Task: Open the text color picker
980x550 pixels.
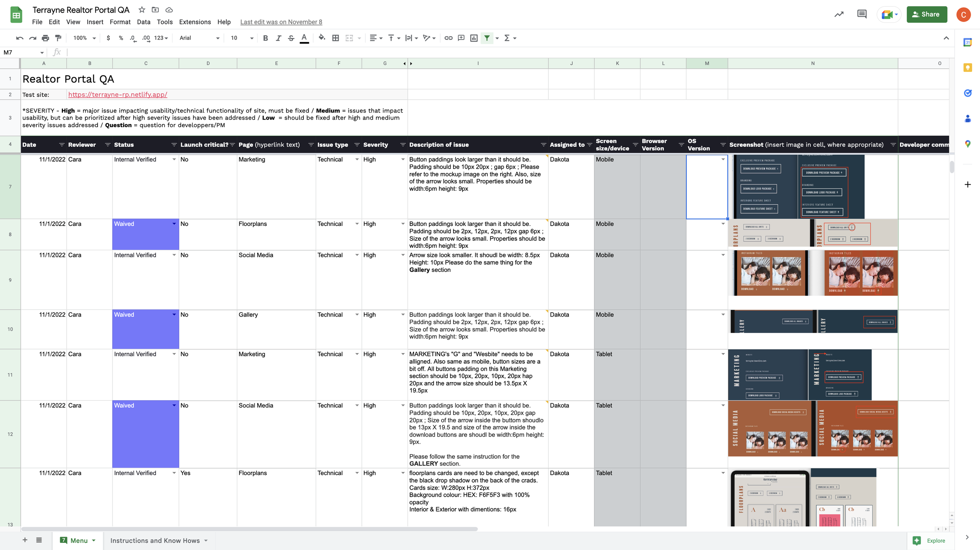Action: point(304,38)
